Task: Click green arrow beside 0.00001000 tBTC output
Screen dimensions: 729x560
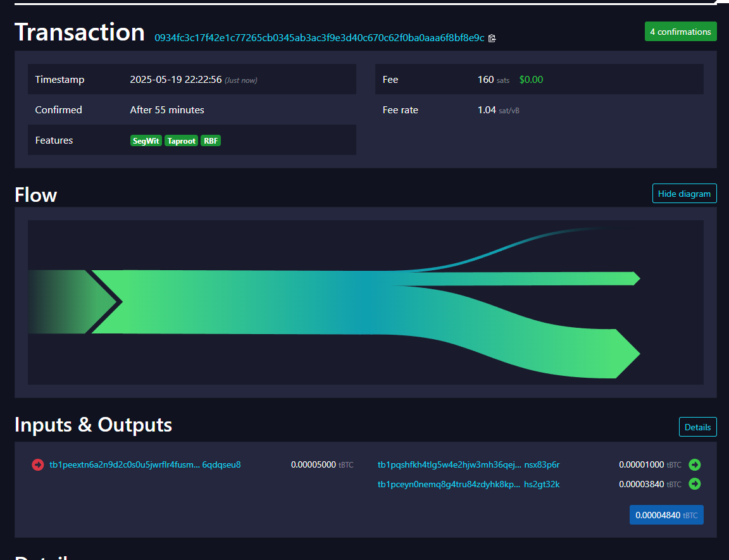Action: point(695,464)
